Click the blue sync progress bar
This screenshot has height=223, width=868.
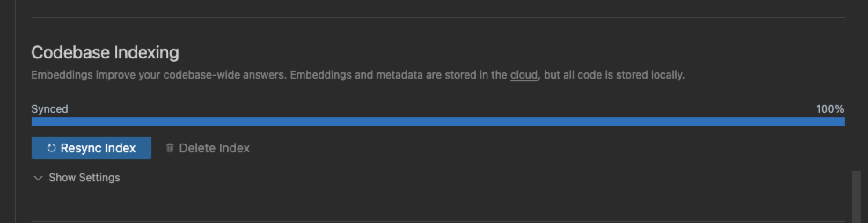coord(438,122)
